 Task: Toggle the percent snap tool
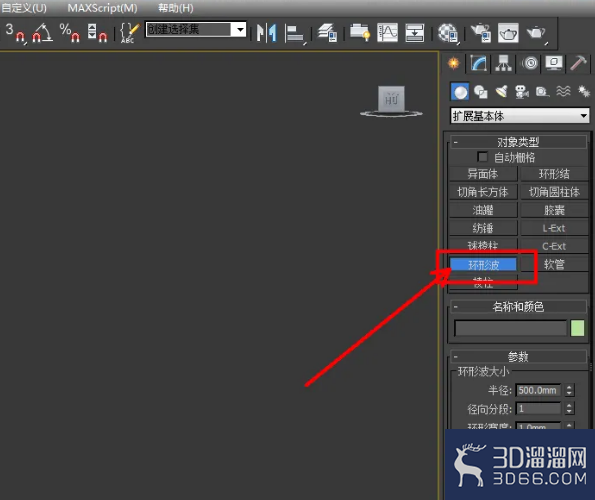[x=70, y=32]
